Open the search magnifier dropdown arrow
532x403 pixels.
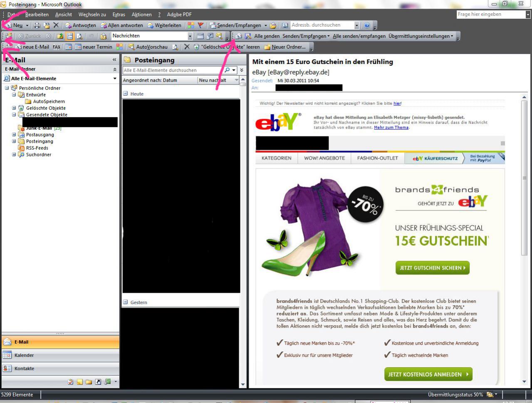click(234, 70)
